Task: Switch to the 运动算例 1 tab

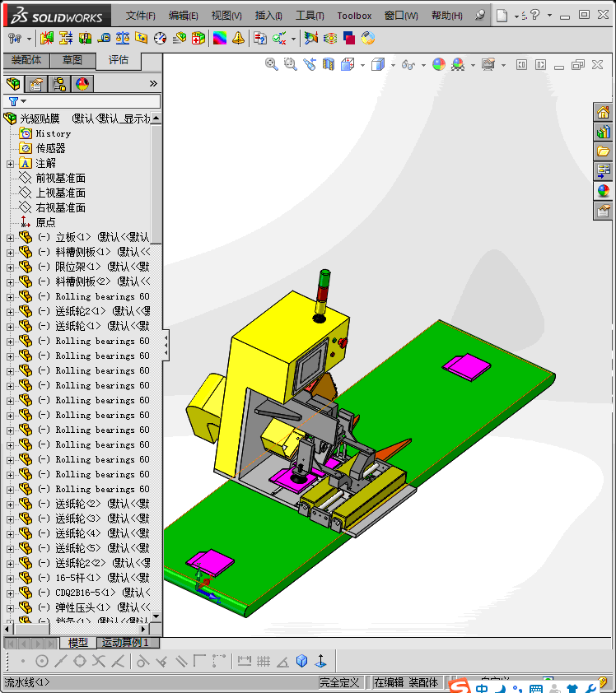Action: 128,642
